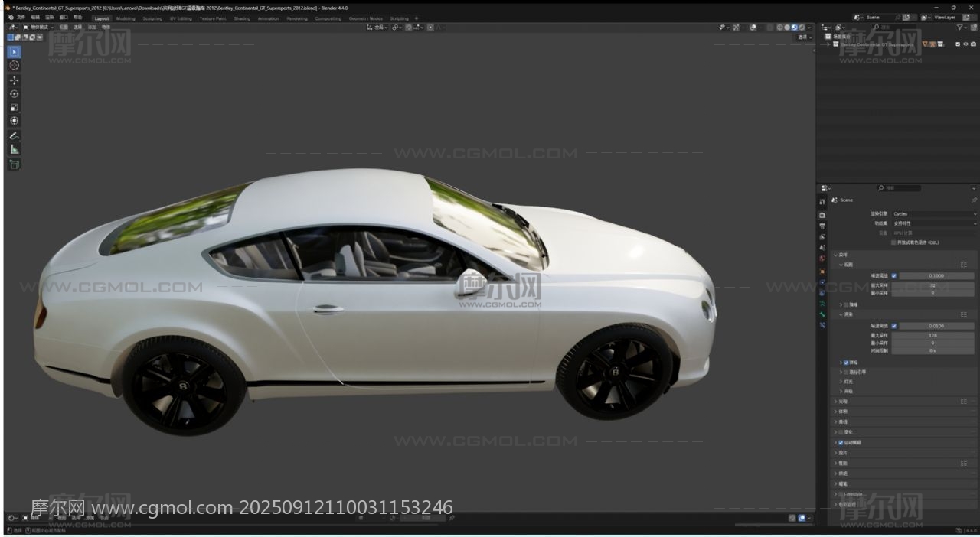Select the Move tool

click(15, 80)
